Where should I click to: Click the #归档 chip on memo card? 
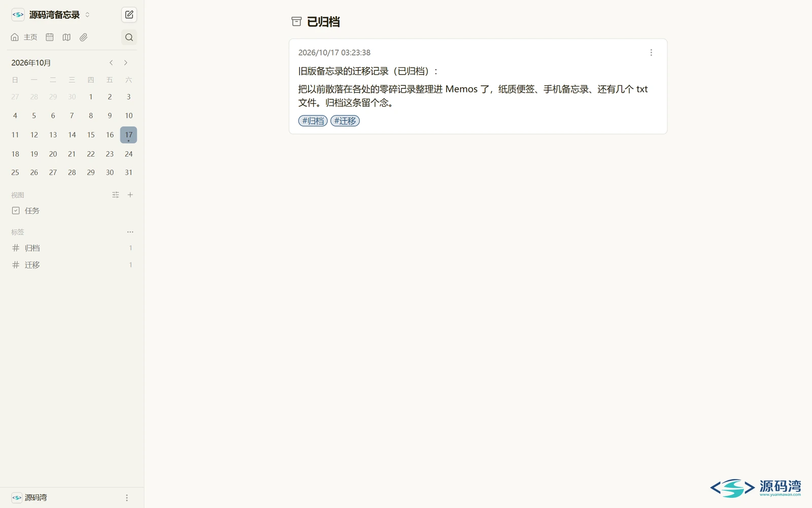pyautogui.click(x=313, y=121)
